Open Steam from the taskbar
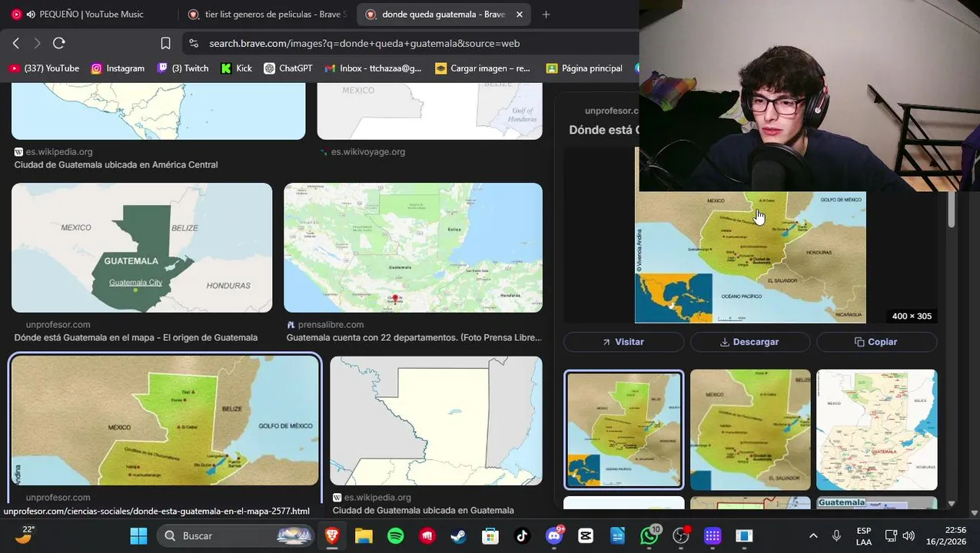Viewport: 980px width, 553px height. (x=459, y=535)
